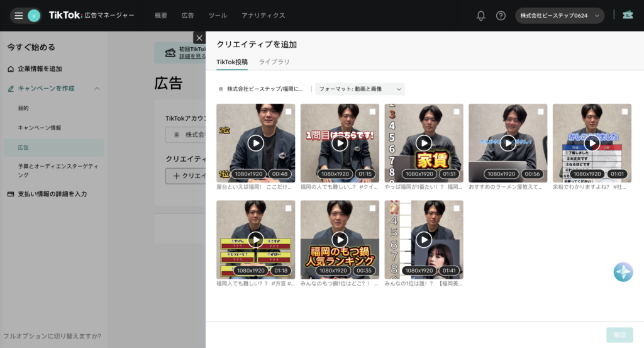Open the アナリティクス menu
Image resolution: width=644 pixels, height=348 pixels.
[264, 16]
